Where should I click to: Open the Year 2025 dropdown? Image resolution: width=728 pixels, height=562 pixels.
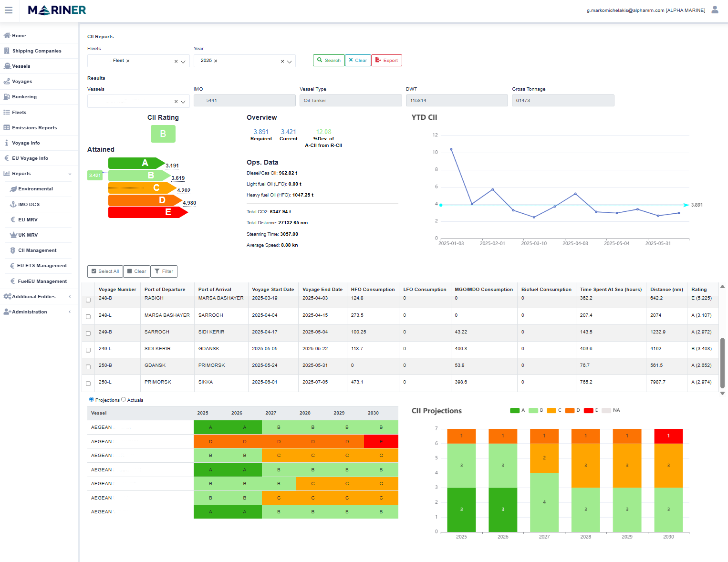289,61
